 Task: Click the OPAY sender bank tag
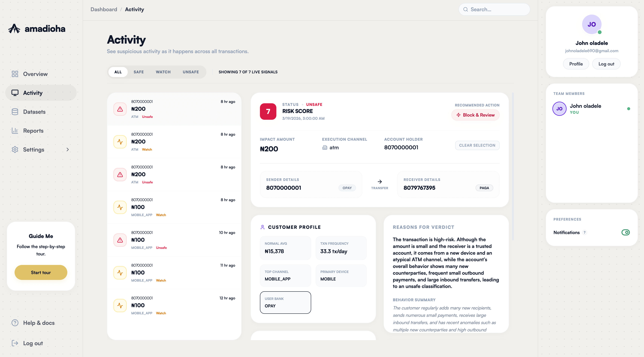tap(347, 188)
